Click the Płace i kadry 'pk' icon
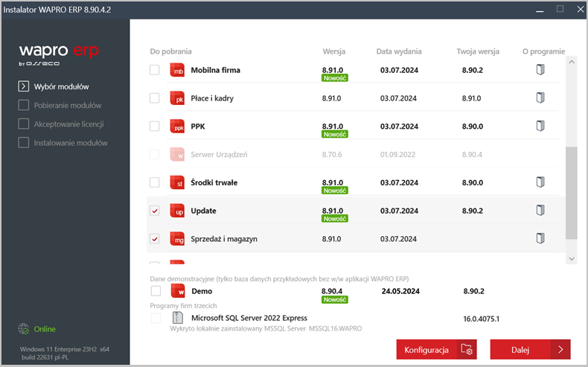Screen dimensions: 588x367 click(x=177, y=98)
